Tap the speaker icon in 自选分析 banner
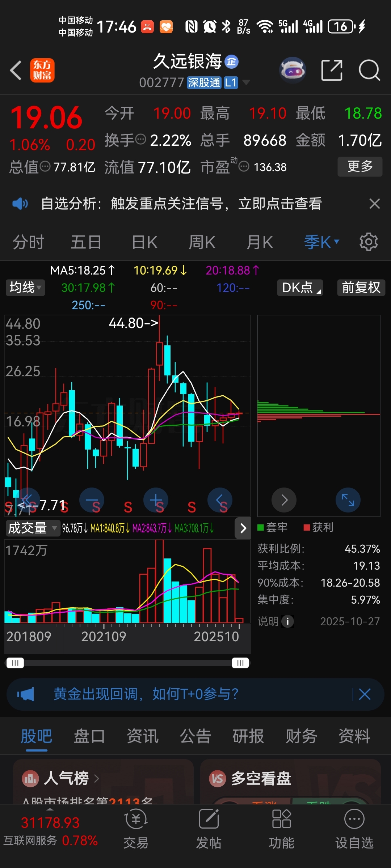 20,204
